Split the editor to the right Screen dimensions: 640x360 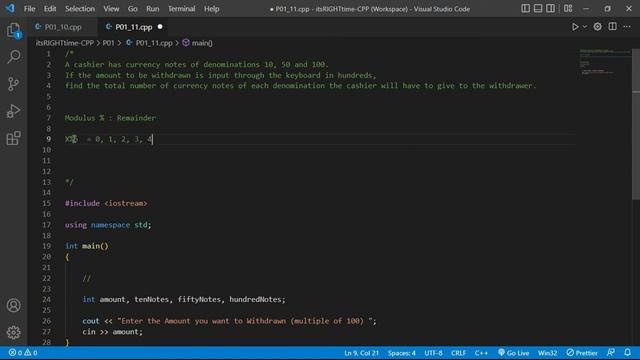[613, 27]
